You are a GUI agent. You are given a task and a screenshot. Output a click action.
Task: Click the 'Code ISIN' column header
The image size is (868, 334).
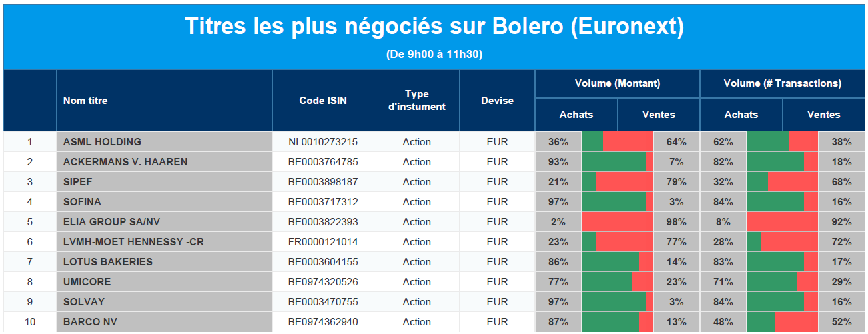tap(323, 101)
